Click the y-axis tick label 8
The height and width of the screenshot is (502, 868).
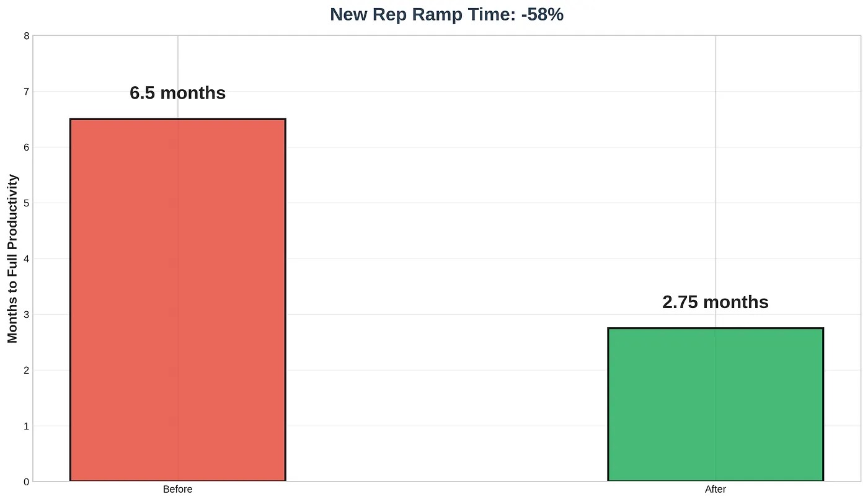(26, 36)
